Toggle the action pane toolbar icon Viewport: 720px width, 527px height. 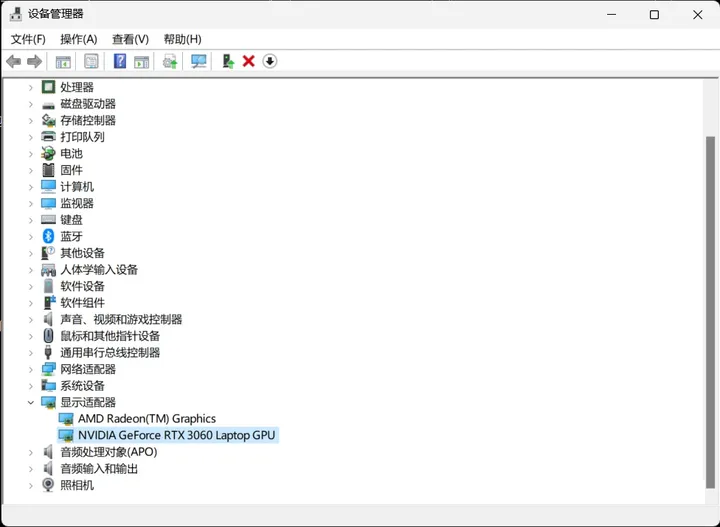(141, 61)
